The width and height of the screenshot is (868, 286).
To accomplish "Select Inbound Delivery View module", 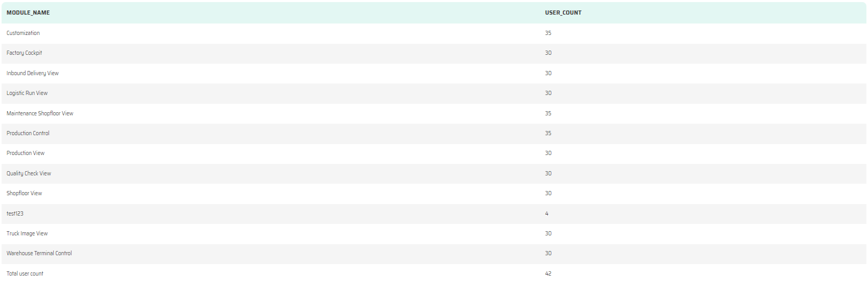I will 32,73.
